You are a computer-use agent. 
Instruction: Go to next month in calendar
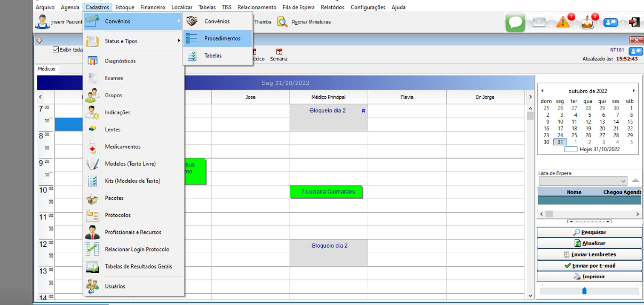(x=633, y=91)
